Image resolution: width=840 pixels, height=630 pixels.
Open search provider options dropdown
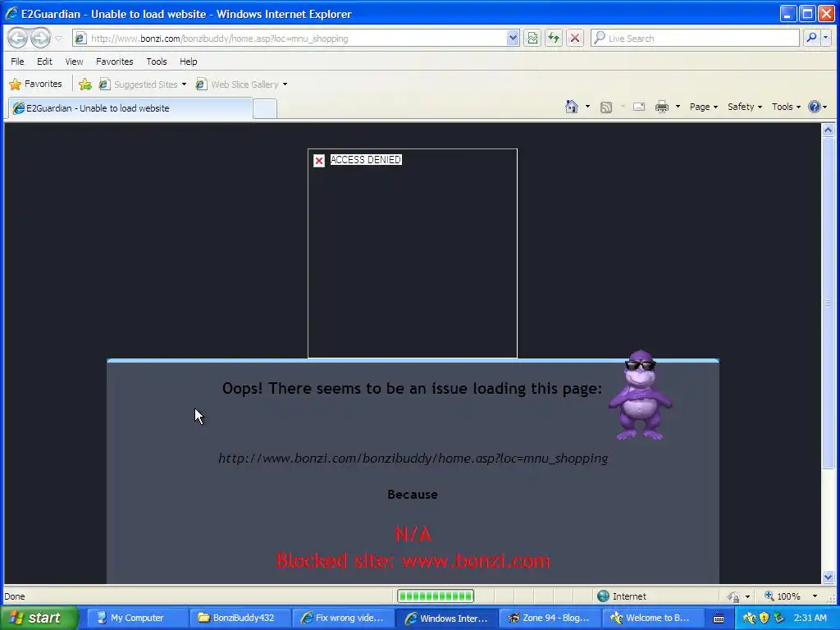[x=825, y=38]
